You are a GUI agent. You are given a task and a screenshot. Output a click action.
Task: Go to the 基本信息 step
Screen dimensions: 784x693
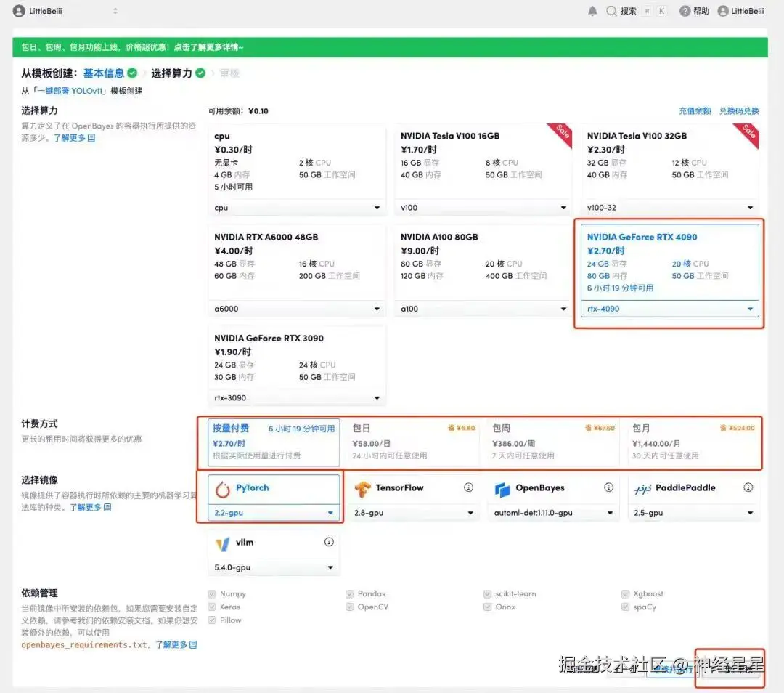point(104,73)
